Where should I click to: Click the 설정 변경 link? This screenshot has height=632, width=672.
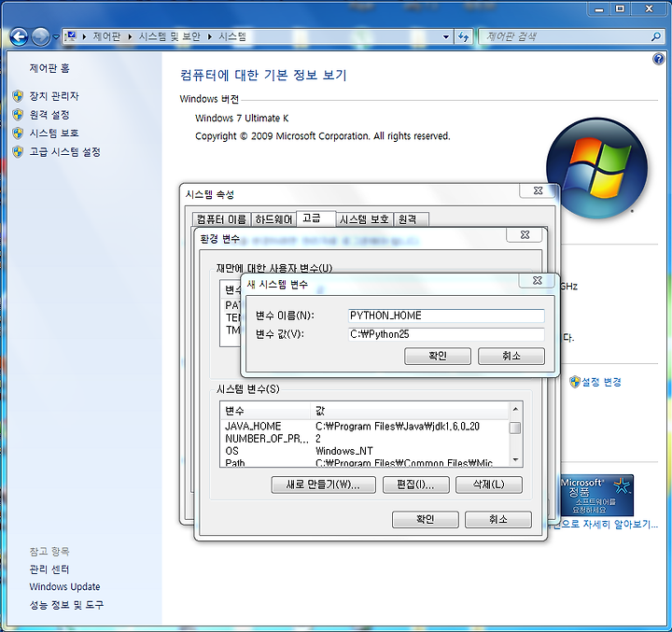click(x=601, y=382)
